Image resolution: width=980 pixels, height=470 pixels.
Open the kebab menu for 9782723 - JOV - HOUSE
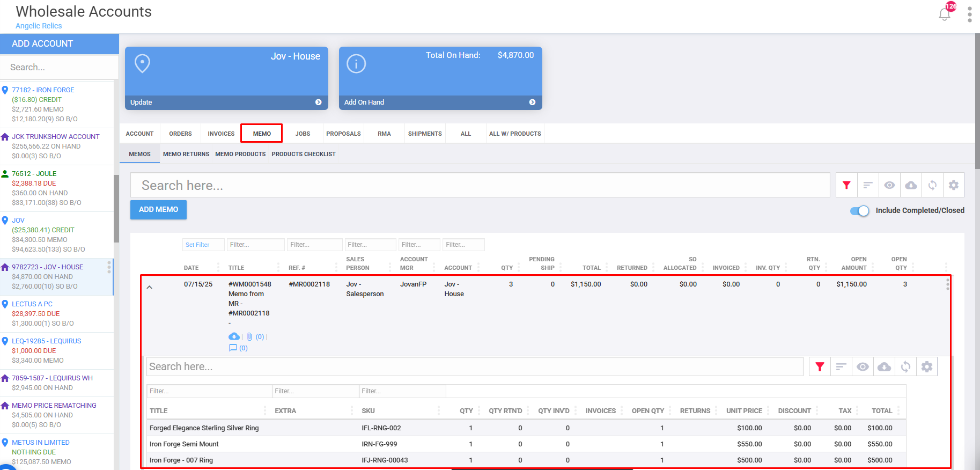(x=109, y=267)
